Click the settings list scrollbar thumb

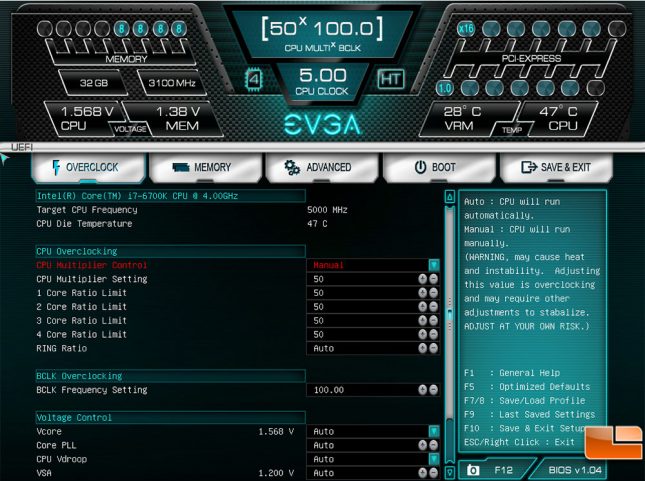(x=450, y=315)
